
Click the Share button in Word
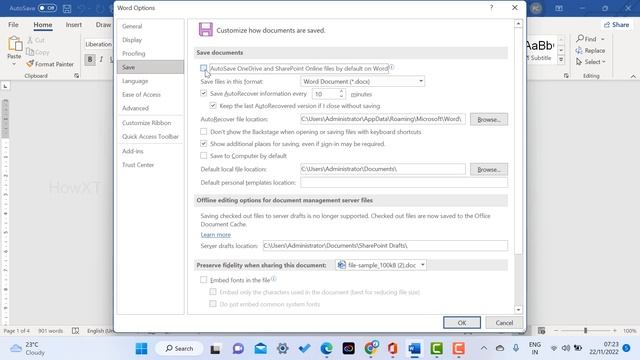click(x=616, y=25)
